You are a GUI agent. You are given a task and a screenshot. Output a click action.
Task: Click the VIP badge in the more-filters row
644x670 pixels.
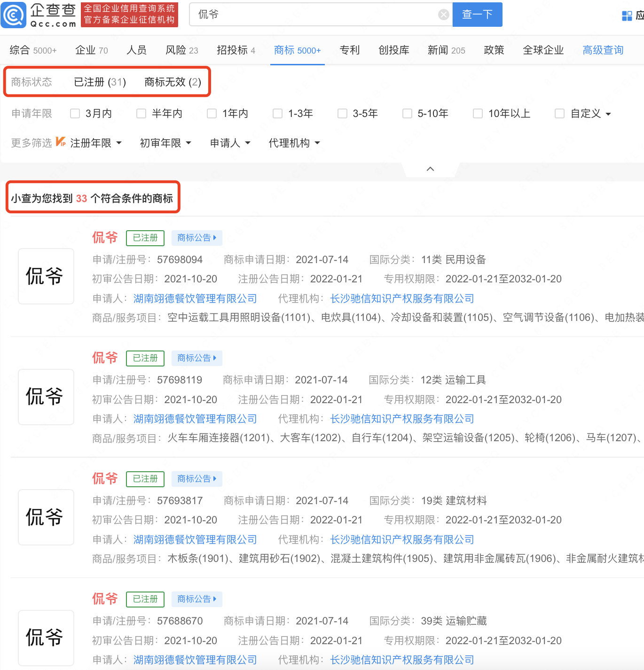pos(61,141)
